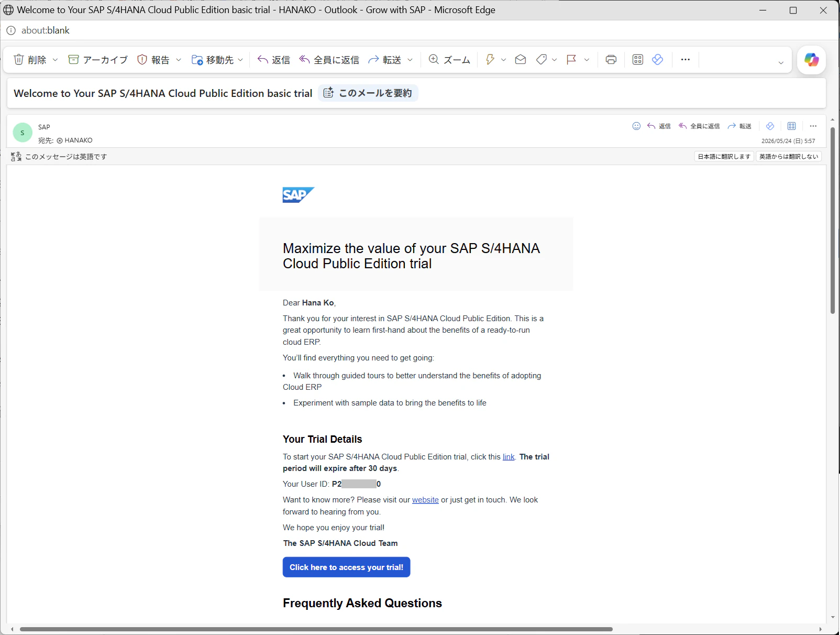
Task: Archive the email with アーカイブ
Action: tap(98, 60)
